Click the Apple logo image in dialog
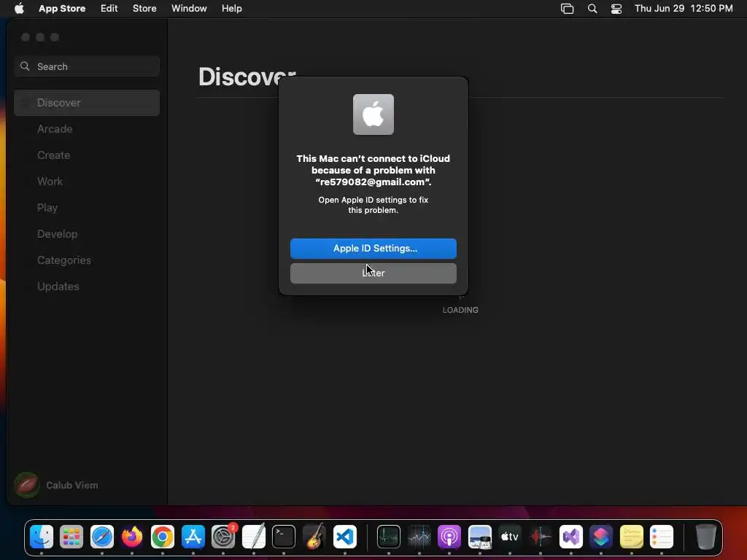 click(x=373, y=114)
